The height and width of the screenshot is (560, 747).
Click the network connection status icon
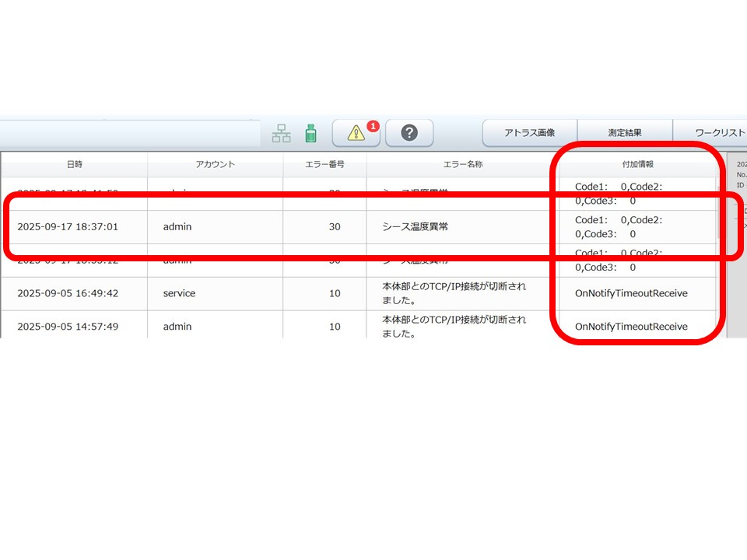281,134
